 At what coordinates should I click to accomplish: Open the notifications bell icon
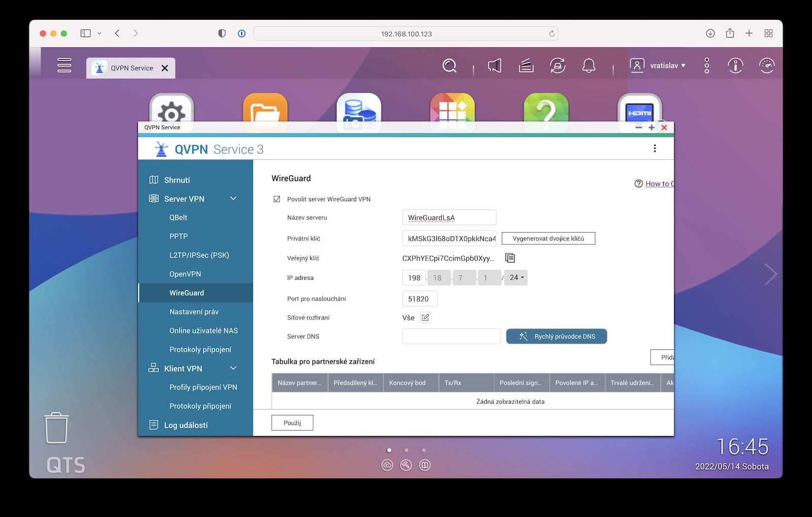point(589,66)
